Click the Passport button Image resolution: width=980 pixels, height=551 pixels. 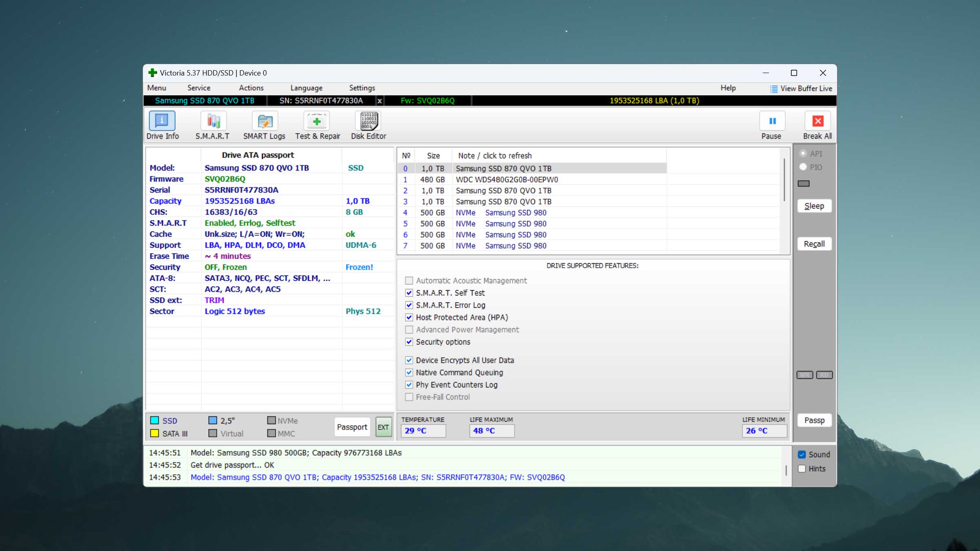(x=352, y=427)
